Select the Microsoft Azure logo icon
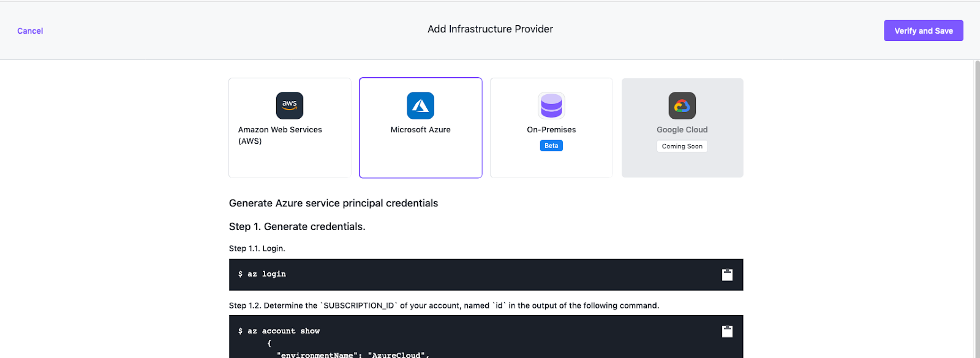The image size is (980, 358). click(421, 106)
